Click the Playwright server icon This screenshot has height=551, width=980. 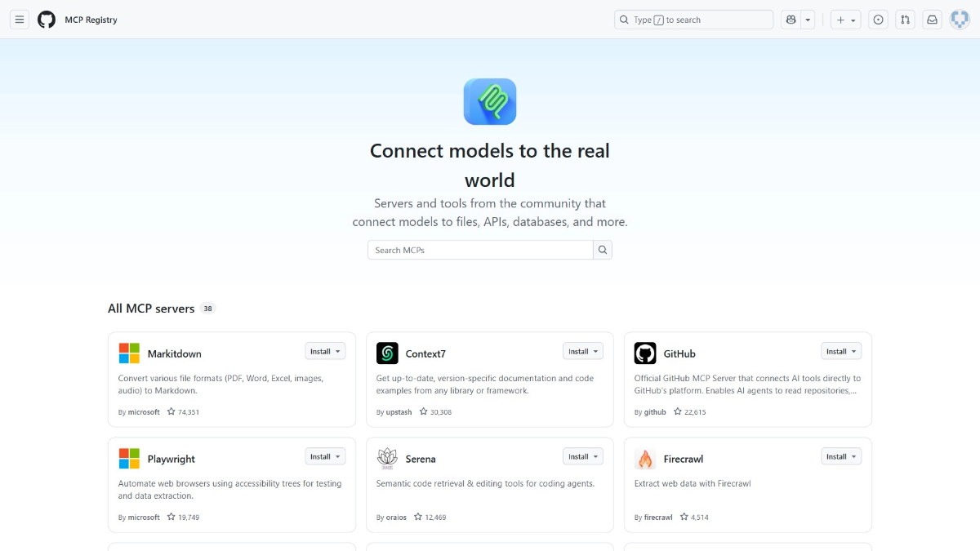[127, 458]
